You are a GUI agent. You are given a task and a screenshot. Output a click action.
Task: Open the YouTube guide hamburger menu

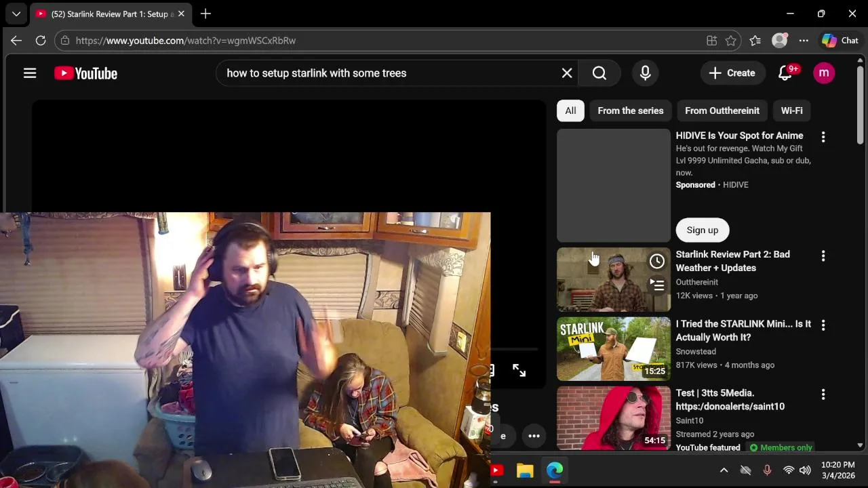[x=30, y=73]
